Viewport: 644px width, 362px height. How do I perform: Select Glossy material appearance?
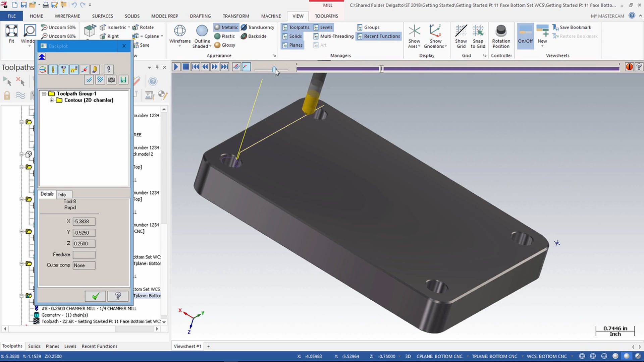tap(225, 45)
